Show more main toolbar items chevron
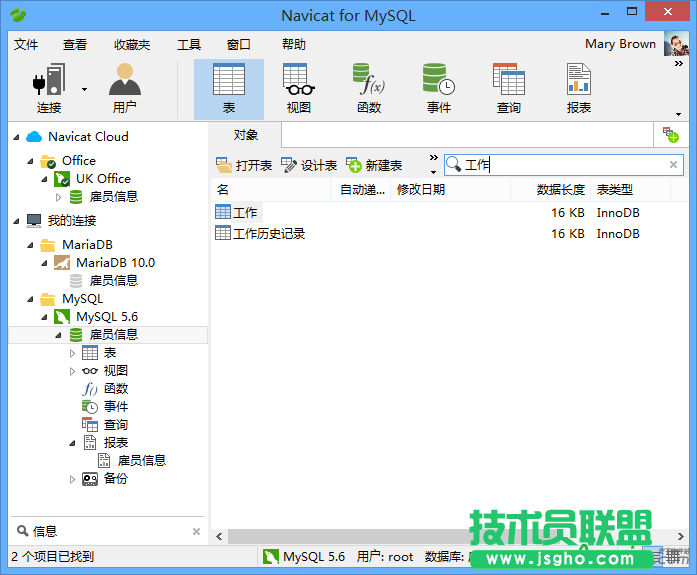 (678, 64)
